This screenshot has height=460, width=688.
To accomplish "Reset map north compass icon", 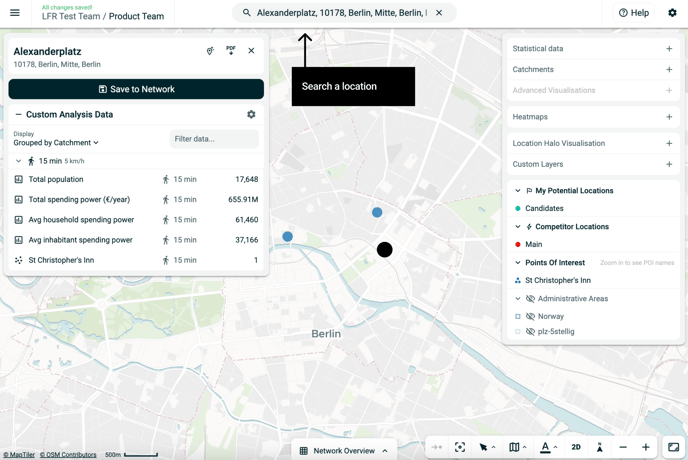I will point(599,447).
